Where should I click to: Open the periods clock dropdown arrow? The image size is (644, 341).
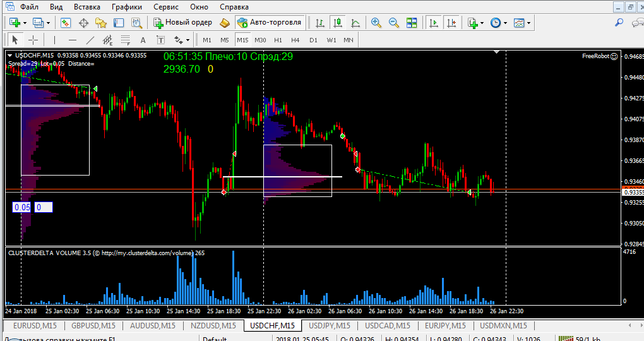505,23
